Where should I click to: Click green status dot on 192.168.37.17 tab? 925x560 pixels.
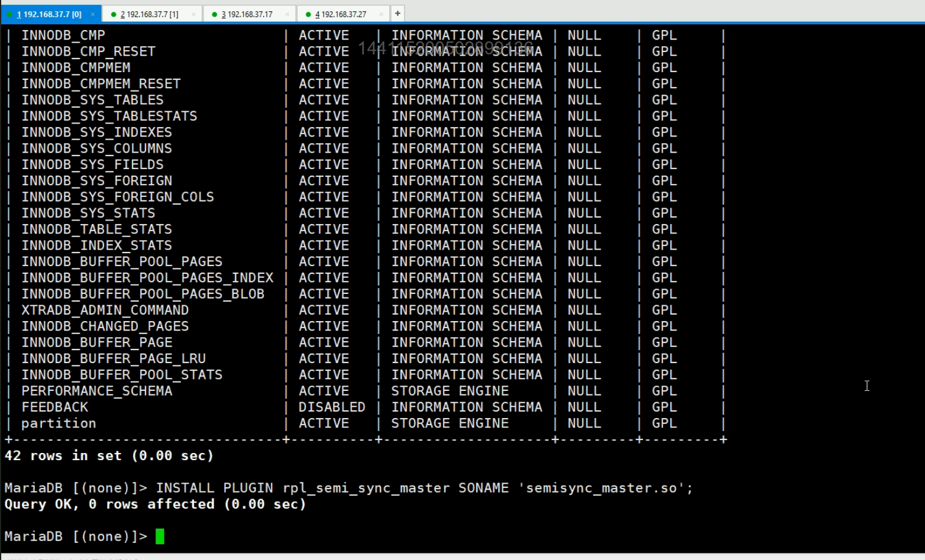click(215, 14)
